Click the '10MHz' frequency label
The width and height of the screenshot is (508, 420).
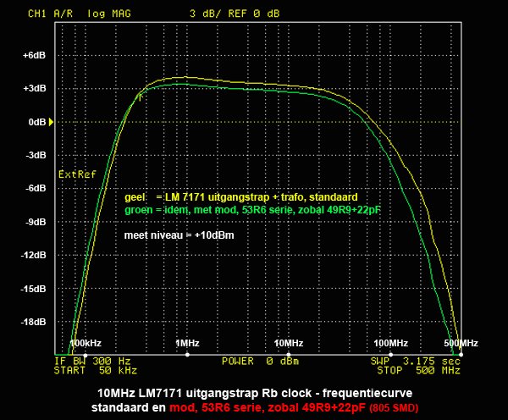[x=289, y=343]
